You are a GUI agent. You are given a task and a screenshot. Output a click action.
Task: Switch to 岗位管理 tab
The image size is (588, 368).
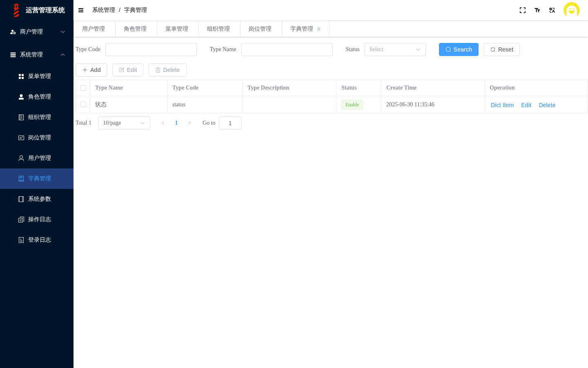[261, 29]
